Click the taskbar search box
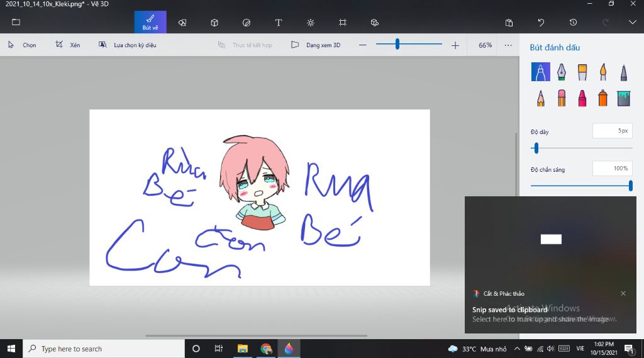644x358 pixels. [x=104, y=349]
